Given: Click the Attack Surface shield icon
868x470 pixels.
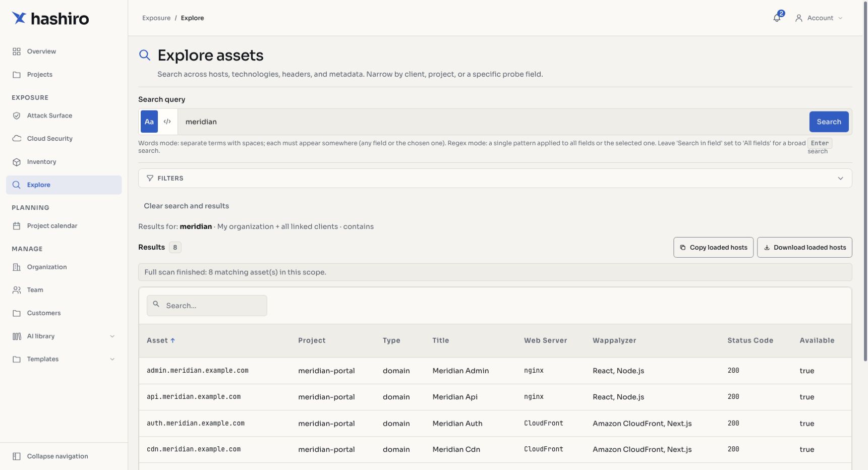Looking at the screenshot, I should point(17,115).
